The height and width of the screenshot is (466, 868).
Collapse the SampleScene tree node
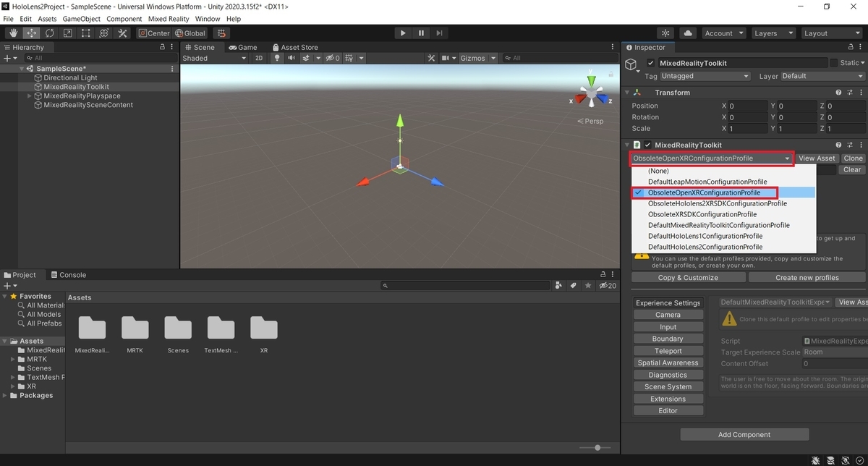point(22,69)
